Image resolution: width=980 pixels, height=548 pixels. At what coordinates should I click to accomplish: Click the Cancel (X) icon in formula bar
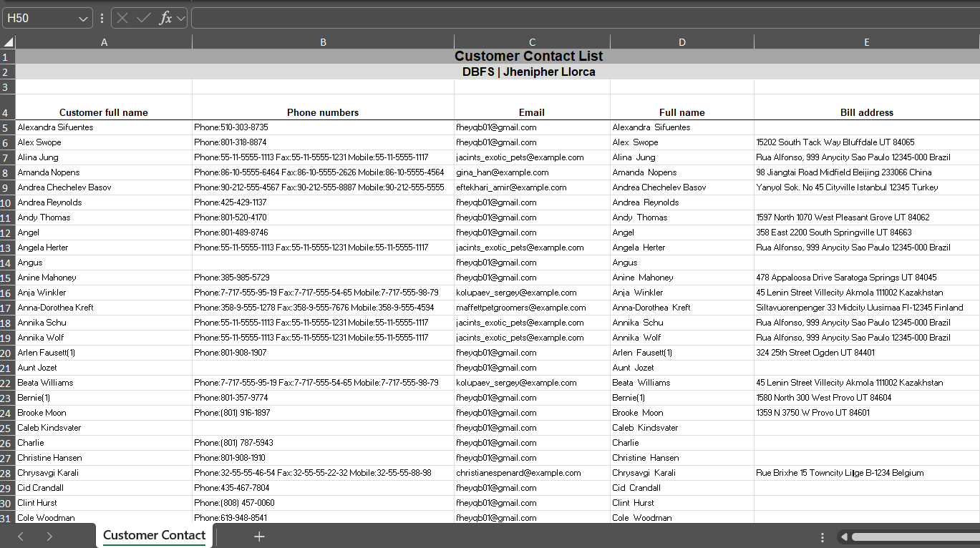click(123, 18)
